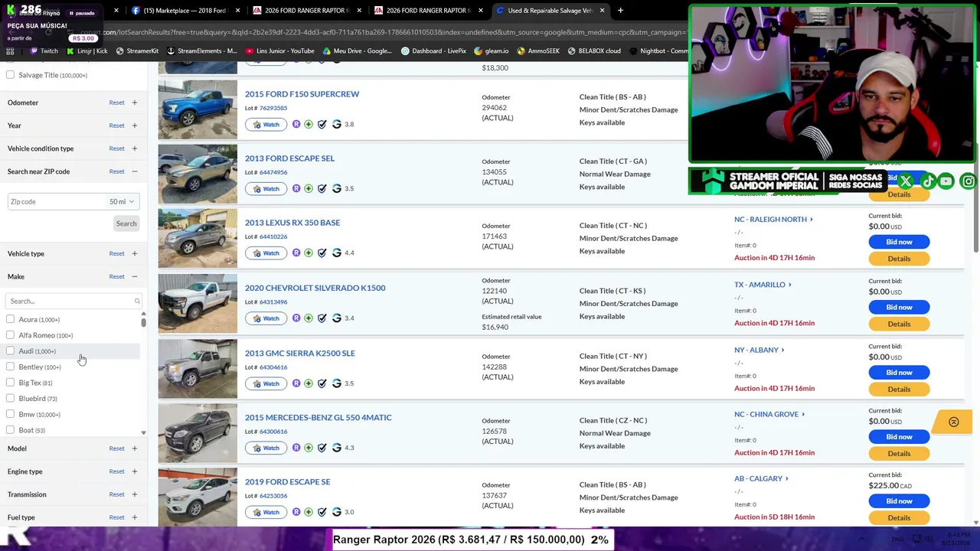The width and height of the screenshot is (980, 551).
Task: Click the magnifier icon in the Make search box
Action: coord(137,302)
